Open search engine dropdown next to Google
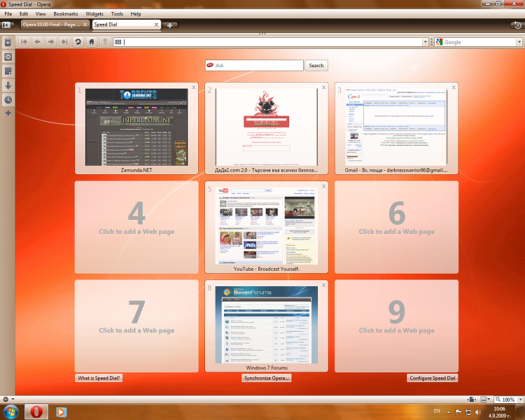Screen dimensions: 525x420 coord(519,42)
